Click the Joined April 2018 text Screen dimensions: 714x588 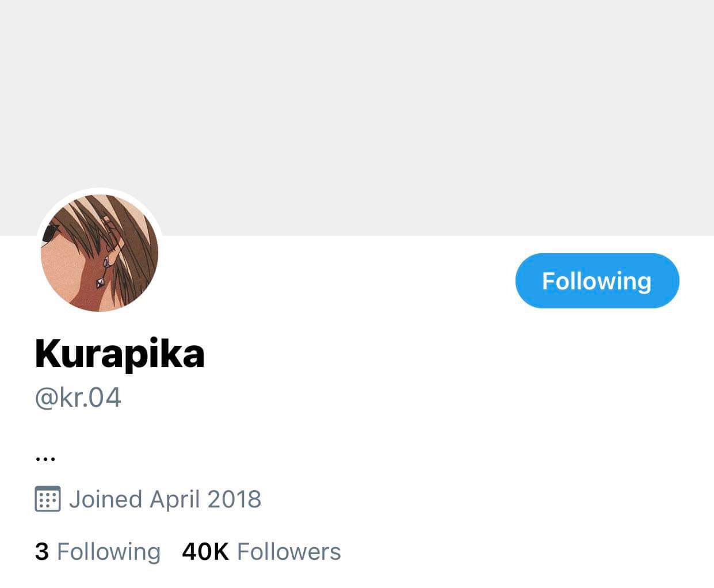point(165,499)
